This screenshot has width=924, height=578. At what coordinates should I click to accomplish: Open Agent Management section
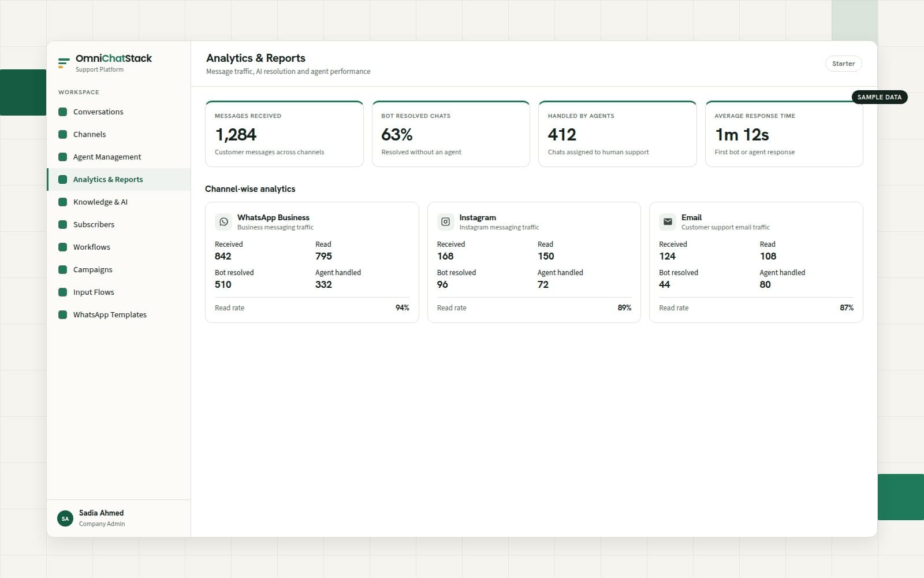pyautogui.click(x=118, y=157)
